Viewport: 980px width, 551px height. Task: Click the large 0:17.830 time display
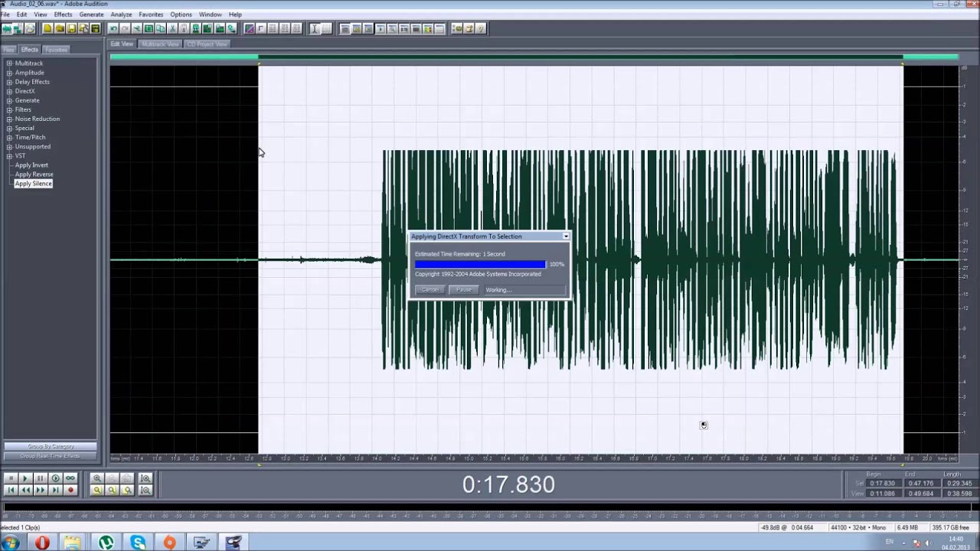click(x=508, y=484)
